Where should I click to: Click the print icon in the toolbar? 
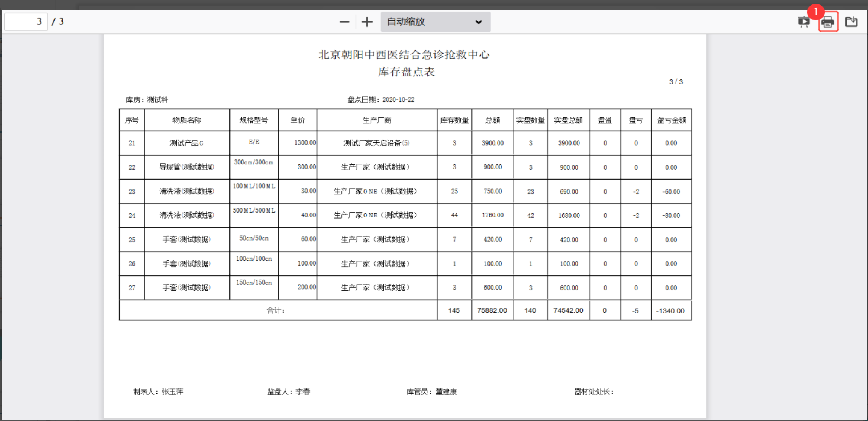[828, 22]
